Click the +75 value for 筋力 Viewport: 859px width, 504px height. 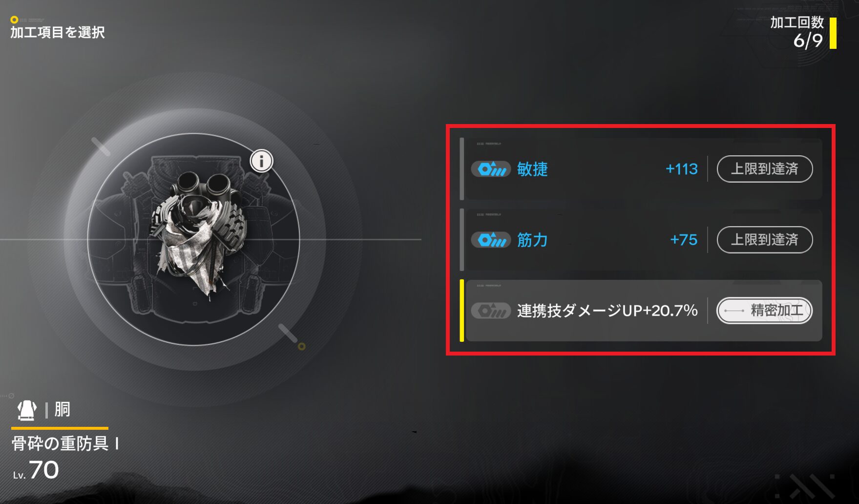click(x=684, y=240)
